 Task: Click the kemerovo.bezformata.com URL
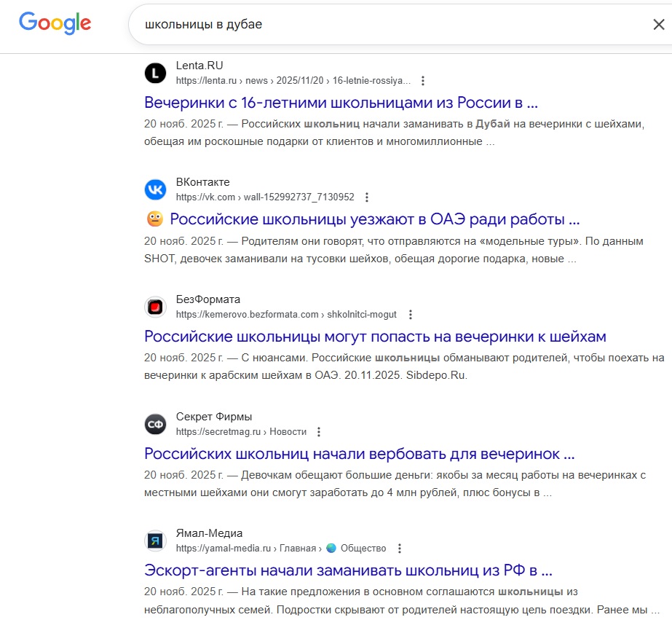[x=286, y=315]
